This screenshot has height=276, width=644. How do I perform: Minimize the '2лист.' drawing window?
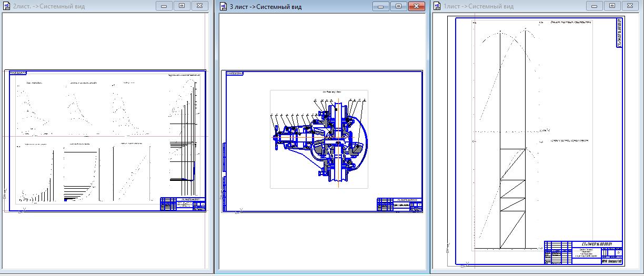pyautogui.click(x=165, y=6)
